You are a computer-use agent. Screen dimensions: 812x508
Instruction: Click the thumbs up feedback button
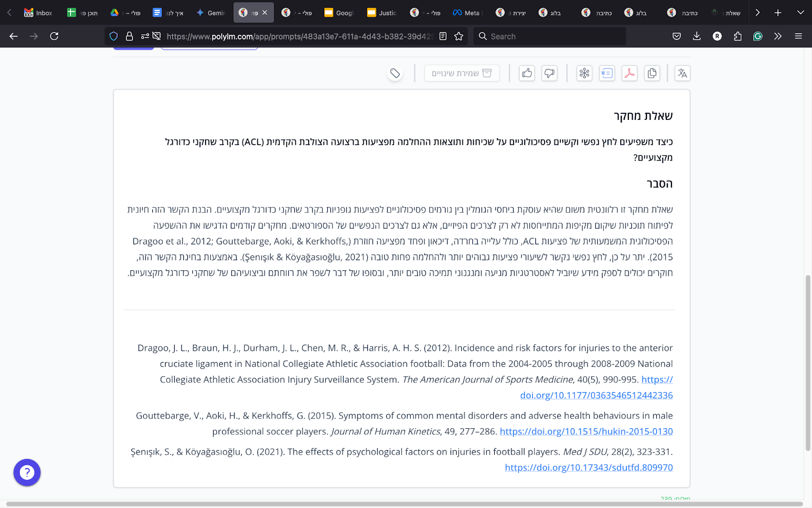(527, 73)
